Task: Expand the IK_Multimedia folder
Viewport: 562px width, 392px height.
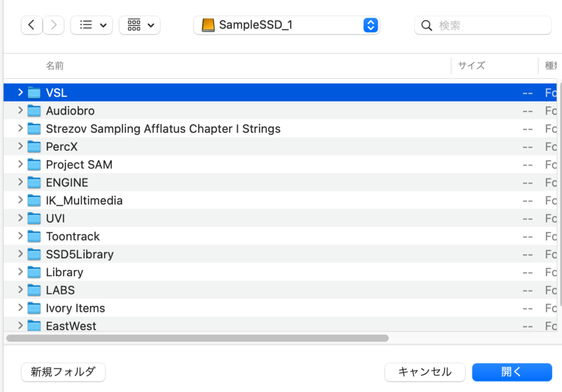Action: click(x=20, y=200)
